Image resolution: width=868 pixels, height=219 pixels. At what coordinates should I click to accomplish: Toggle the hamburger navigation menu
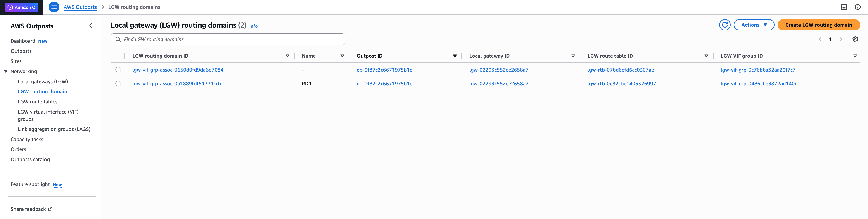click(54, 7)
